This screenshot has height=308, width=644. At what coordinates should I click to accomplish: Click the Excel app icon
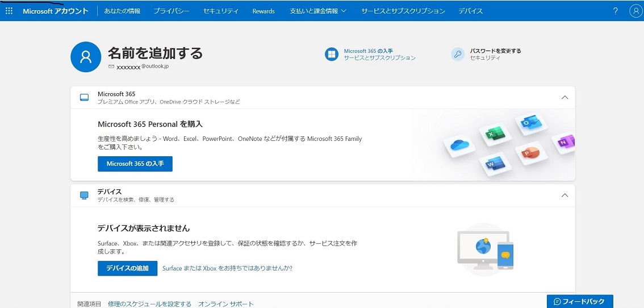click(x=494, y=135)
